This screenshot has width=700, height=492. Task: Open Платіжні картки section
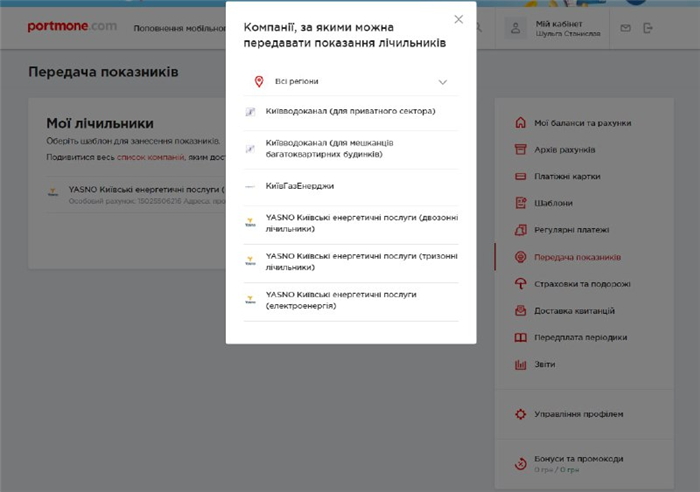pyautogui.click(x=567, y=177)
